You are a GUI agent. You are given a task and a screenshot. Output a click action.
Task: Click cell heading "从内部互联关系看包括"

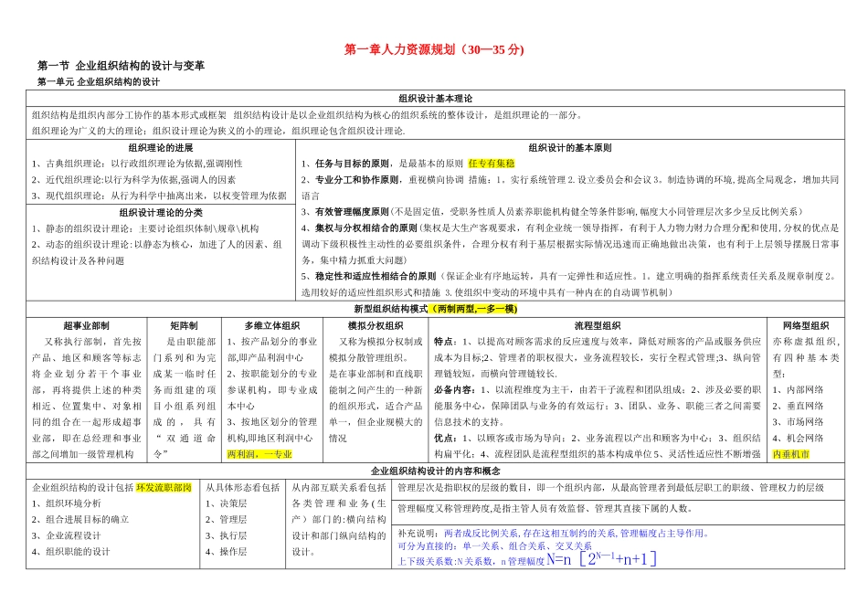tap(339, 487)
